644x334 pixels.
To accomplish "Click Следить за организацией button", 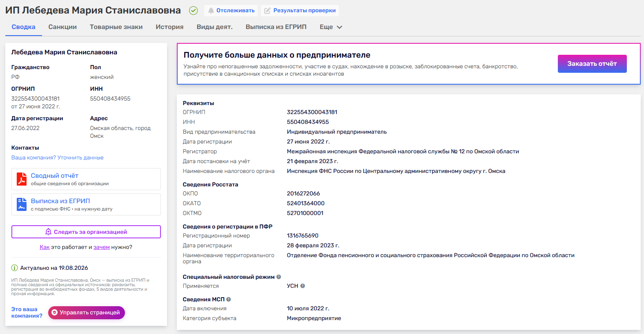I will (86, 232).
